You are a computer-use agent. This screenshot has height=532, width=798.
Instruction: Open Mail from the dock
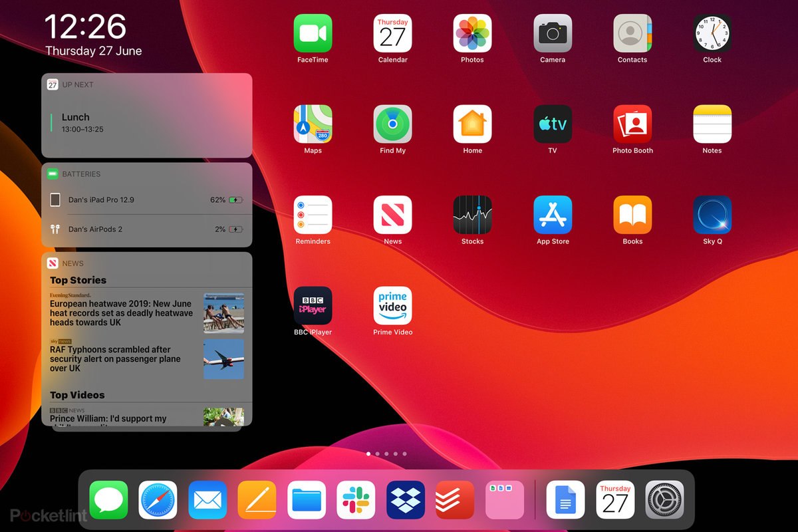(x=207, y=500)
